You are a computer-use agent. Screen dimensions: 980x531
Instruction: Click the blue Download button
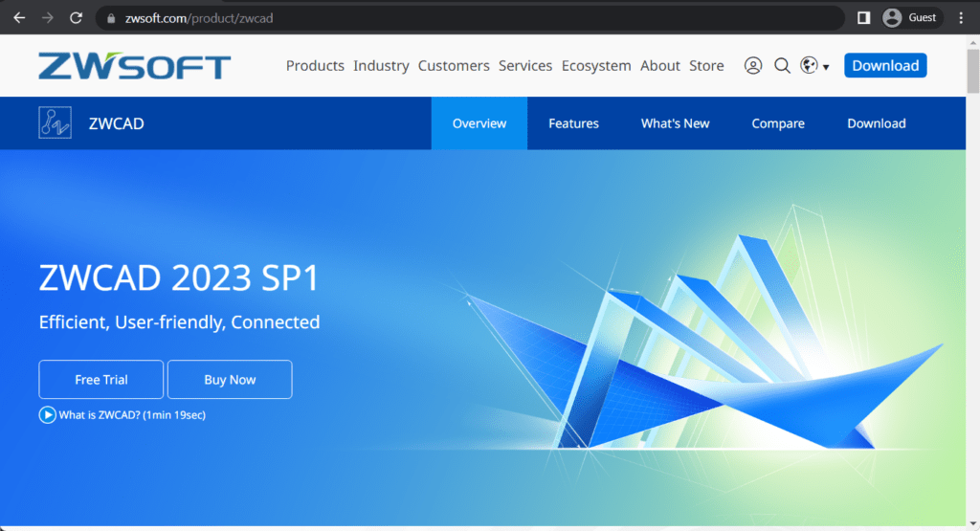pos(885,66)
